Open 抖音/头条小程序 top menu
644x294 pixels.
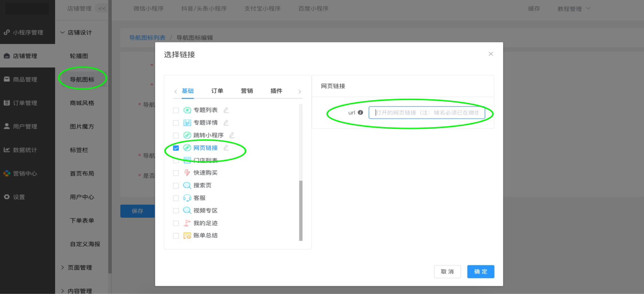pyautogui.click(x=204, y=9)
